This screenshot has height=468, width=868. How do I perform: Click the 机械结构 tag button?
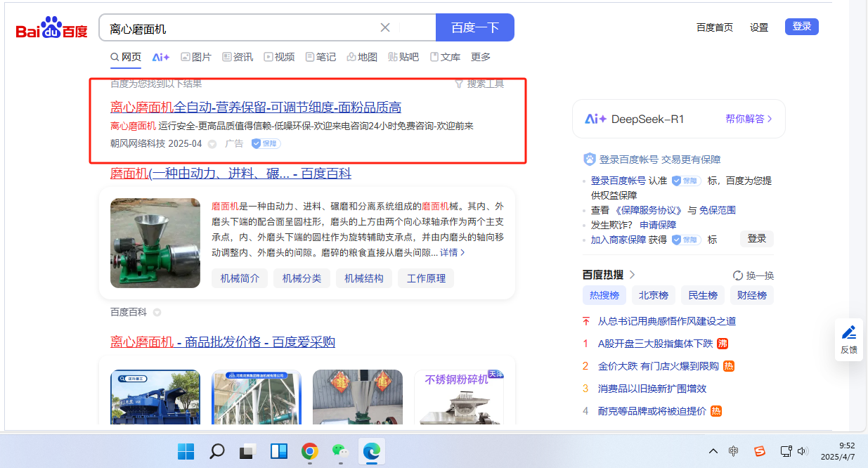[x=364, y=278]
